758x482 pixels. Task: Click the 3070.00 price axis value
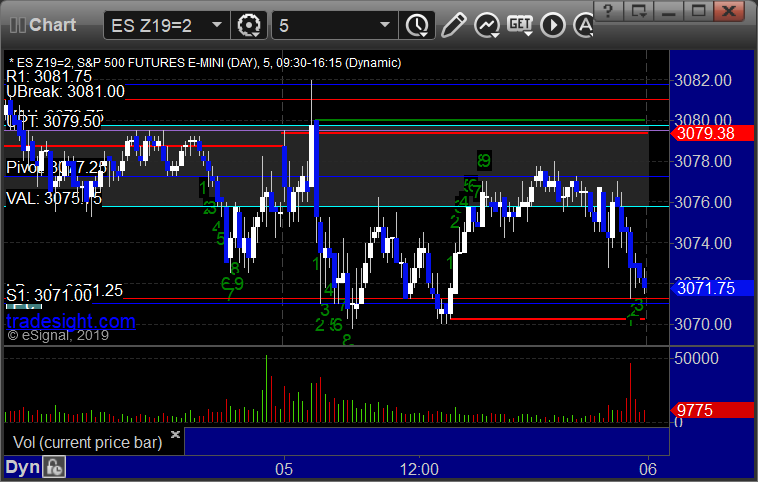(703, 324)
